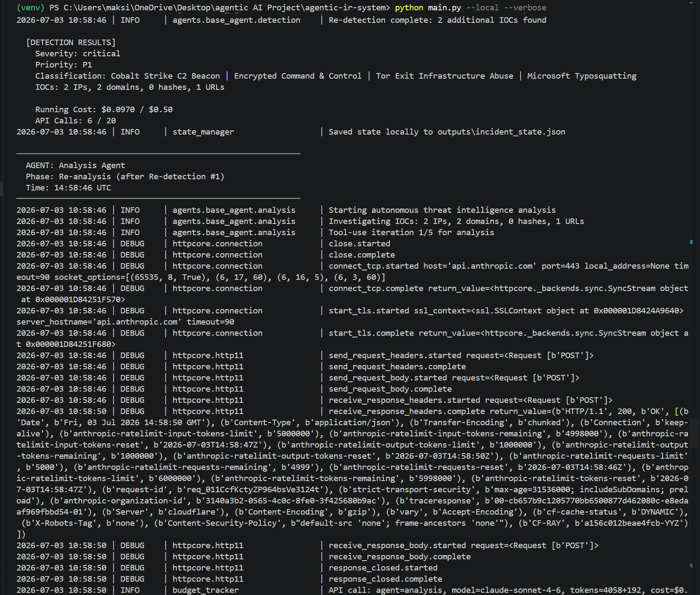Click 'receive_response_body.started' message
700x595 pixels.
[397, 545]
